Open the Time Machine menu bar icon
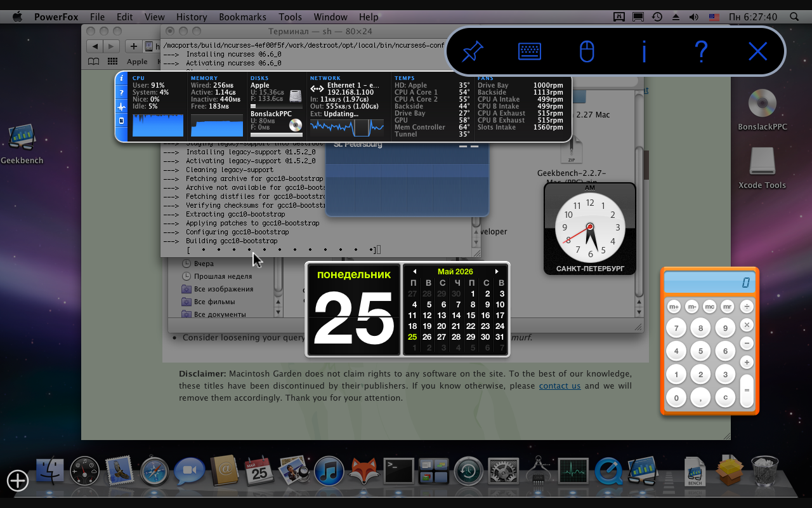812x508 pixels. coord(657,17)
